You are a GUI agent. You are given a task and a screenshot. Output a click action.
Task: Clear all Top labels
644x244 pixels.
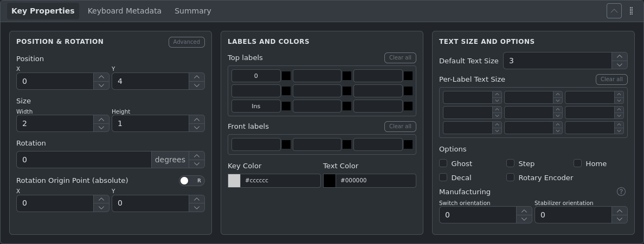tap(400, 58)
